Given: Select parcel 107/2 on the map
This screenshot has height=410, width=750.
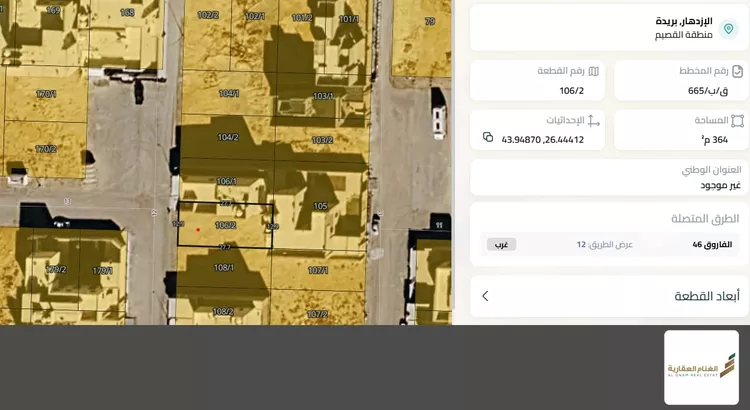Looking at the screenshot, I should (317, 314).
